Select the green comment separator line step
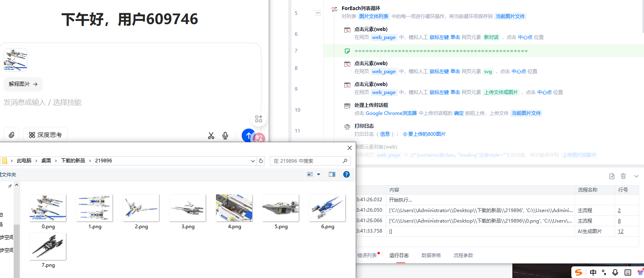644x278 pixels. 483,51
